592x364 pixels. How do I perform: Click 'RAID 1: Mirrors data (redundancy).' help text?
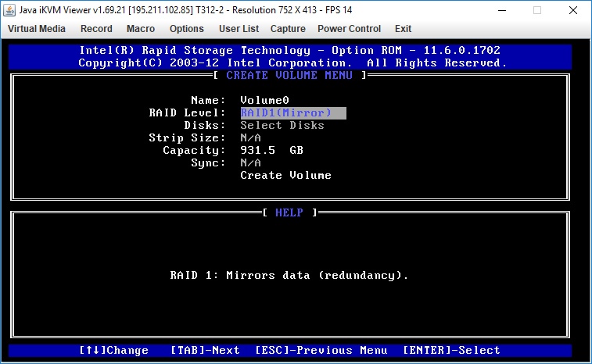[x=289, y=276]
